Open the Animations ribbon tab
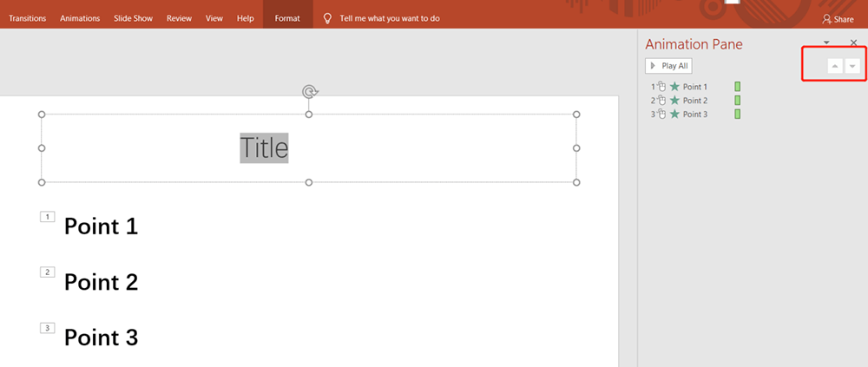This screenshot has width=868, height=367. (80, 18)
